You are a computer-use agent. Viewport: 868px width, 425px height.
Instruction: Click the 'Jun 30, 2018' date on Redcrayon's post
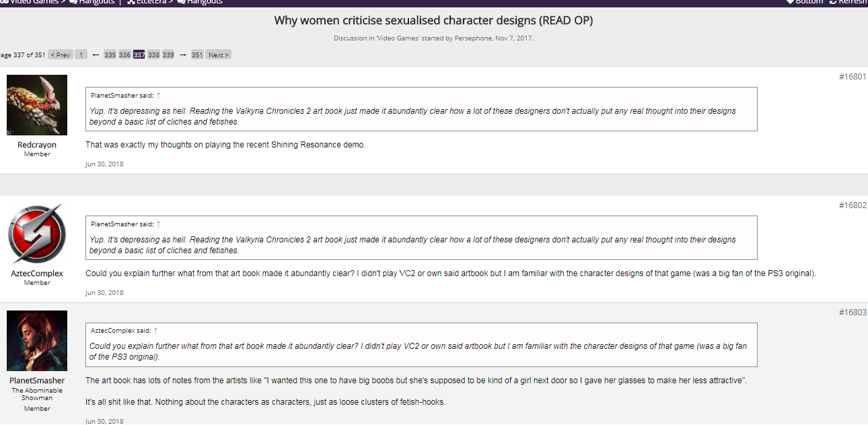tap(104, 164)
